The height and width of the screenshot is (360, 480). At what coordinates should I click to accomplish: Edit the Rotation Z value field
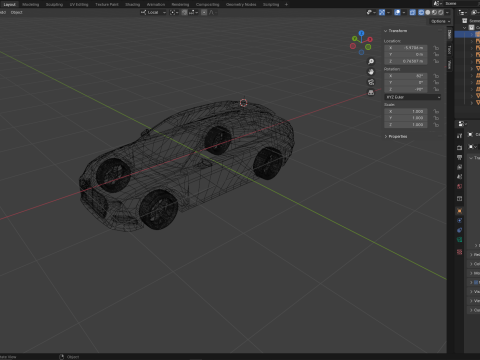(x=406, y=89)
